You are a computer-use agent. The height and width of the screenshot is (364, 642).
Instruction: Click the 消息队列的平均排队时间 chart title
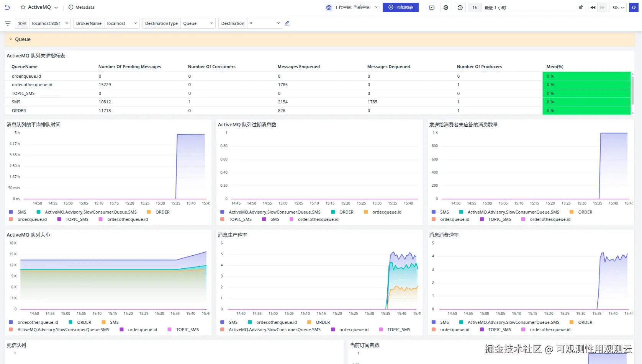(34, 125)
